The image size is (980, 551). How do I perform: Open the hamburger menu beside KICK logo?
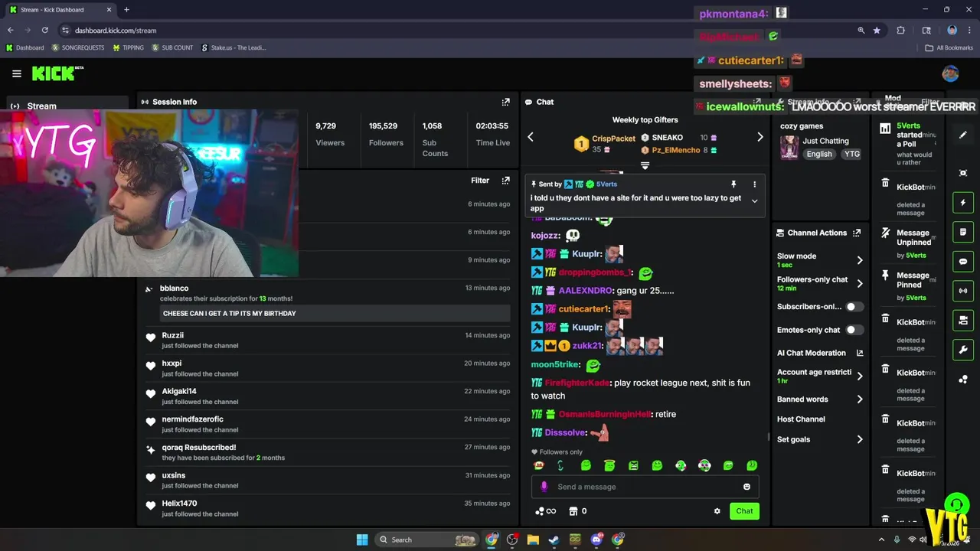pyautogui.click(x=17, y=73)
